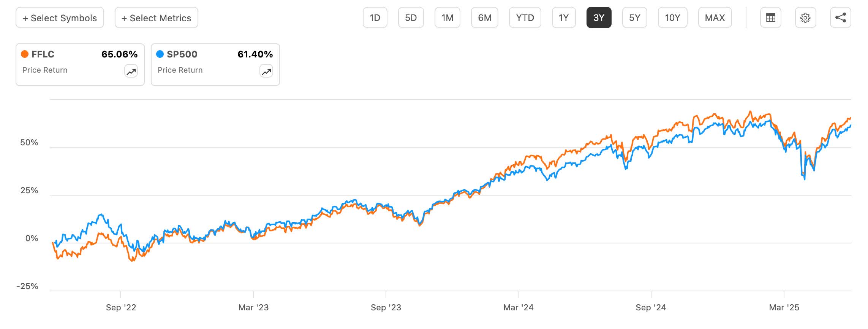
Task: Toggle the 3Y range selection
Action: (599, 17)
